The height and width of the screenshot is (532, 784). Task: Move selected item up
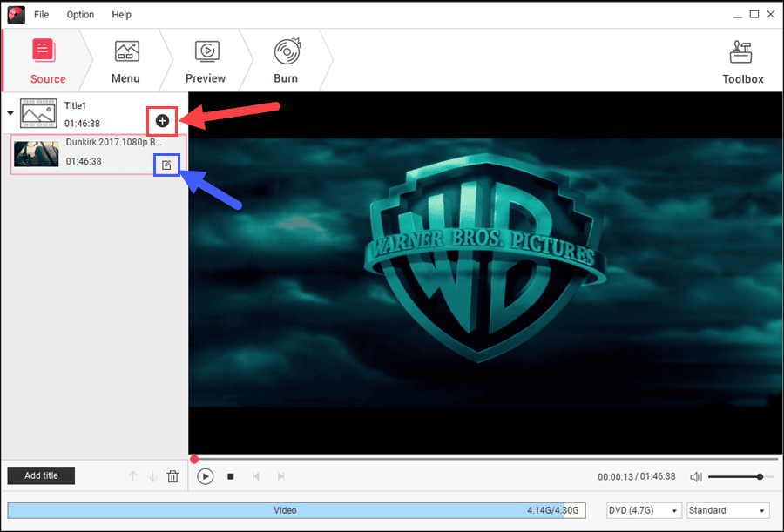[132, 476]
